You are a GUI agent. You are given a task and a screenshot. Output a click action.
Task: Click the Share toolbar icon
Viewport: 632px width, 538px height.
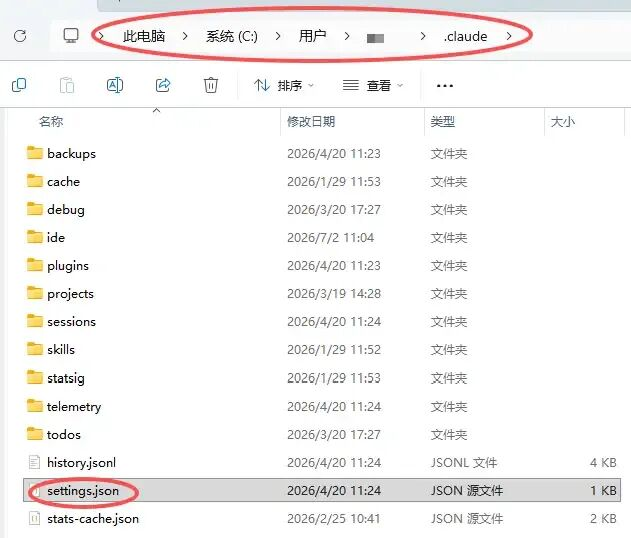[163, 85]
